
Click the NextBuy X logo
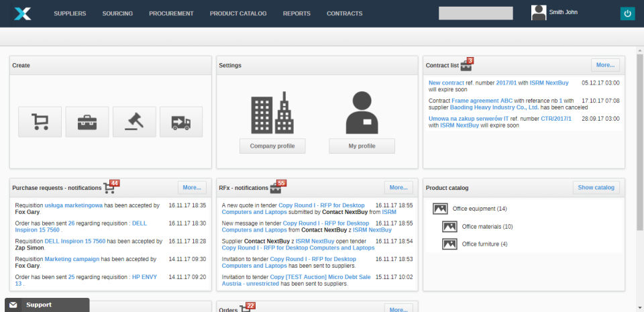point(23,13)
